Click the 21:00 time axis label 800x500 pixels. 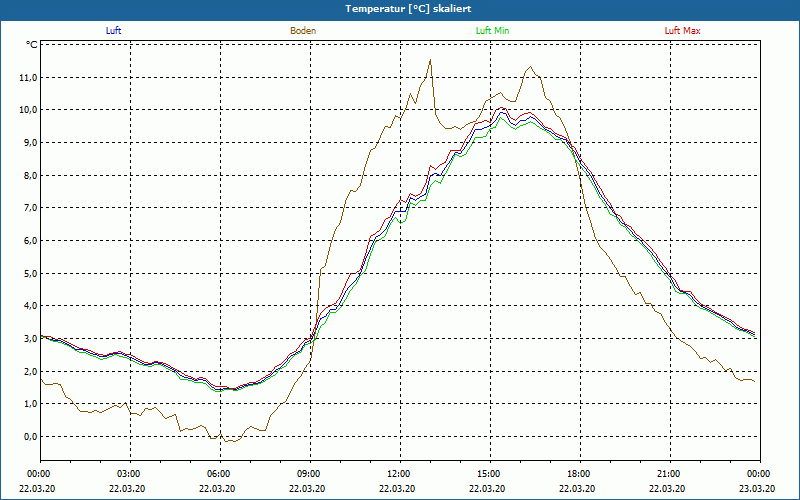click(x=668, y=474)
